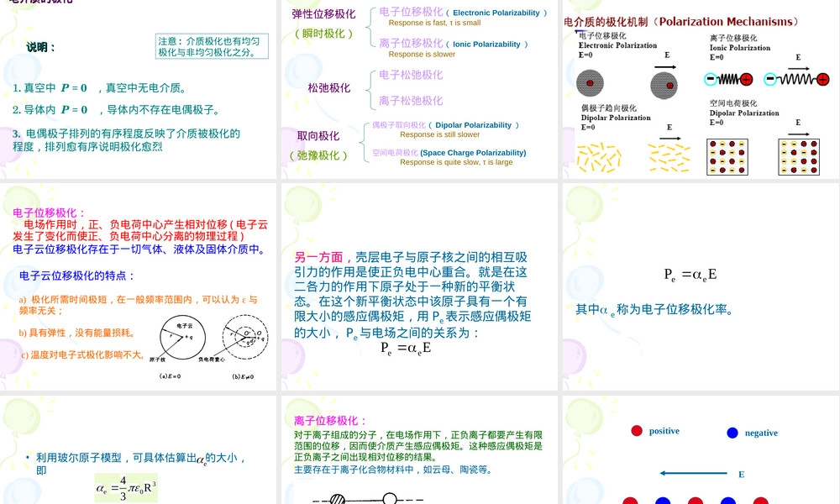Image resolution: width=840 pixels, height=504 pixels.
Task: Click the pink heading 电子位移极化：
Action: [50, 213]
